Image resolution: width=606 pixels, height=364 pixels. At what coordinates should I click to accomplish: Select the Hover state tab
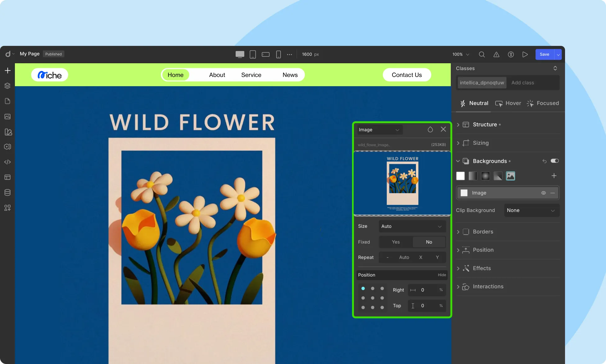[508, 103]
